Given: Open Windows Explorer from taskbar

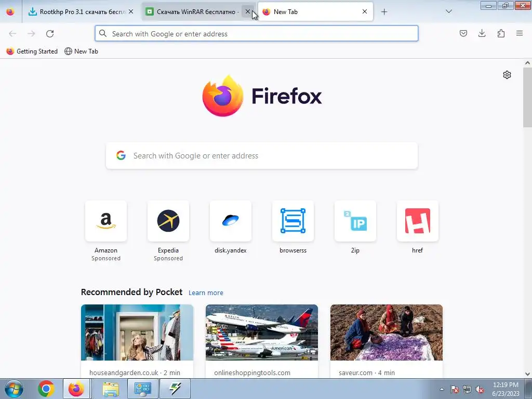Looking at the screenshot, I should [111, 389].
